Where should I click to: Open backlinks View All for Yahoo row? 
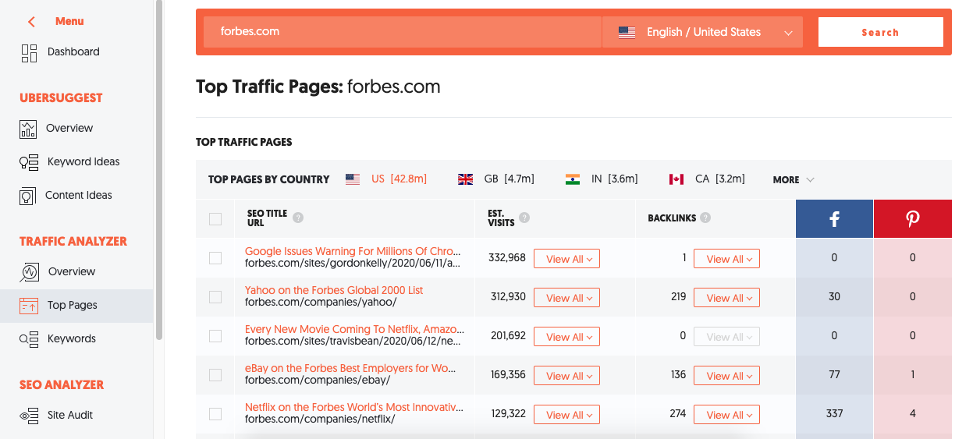point(726,298)
